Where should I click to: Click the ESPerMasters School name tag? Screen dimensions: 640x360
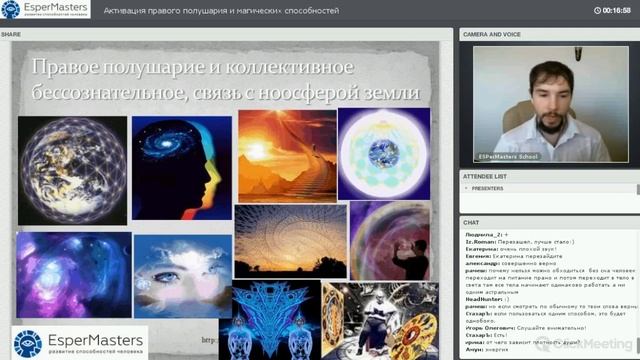[x=508, y=156]
